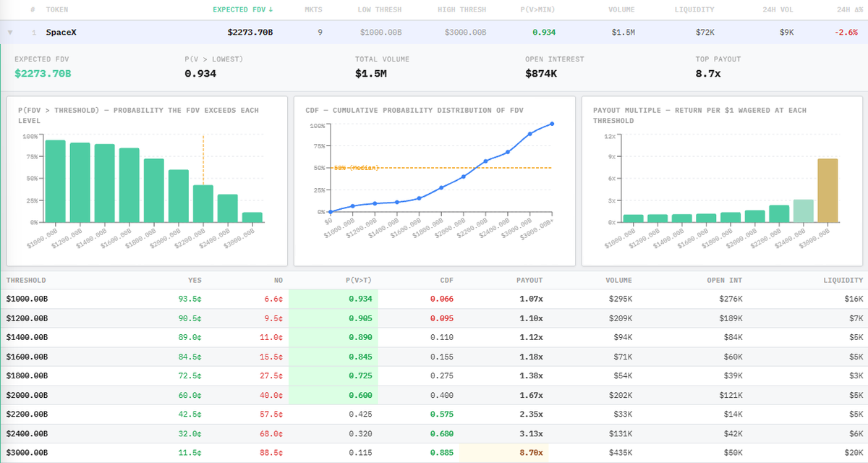
Task: Select the $2200.00B threshold row
Action: (434, 414)
